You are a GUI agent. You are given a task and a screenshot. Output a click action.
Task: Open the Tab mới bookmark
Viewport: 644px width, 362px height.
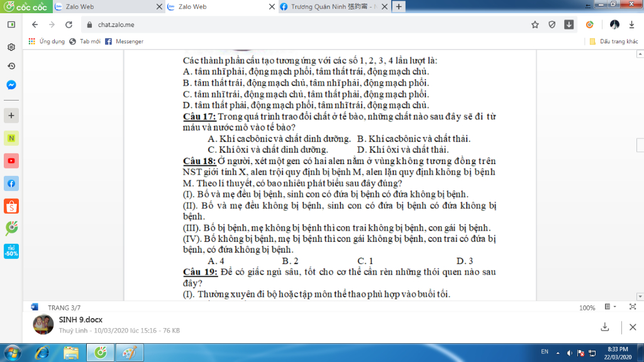click(x=85, y=41)
